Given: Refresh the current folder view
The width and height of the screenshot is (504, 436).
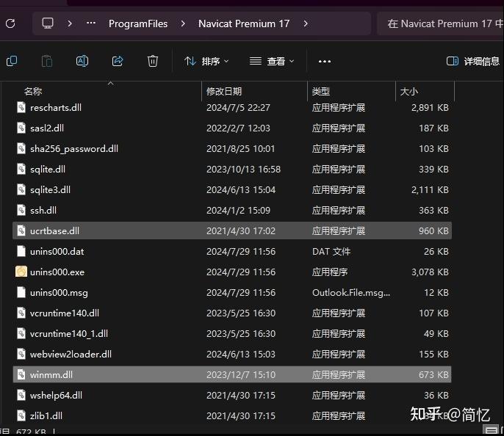Looking at the screenshot, I should tap(10, 23).
